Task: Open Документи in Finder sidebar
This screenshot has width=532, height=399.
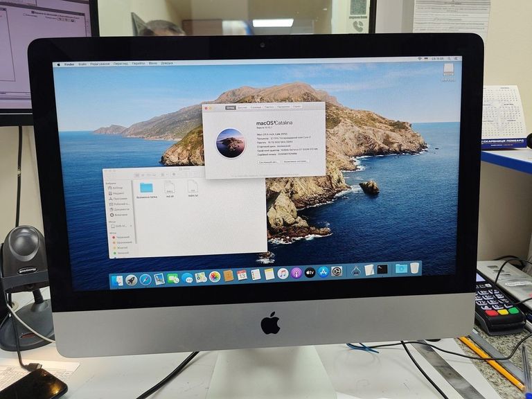Action: tap(119, 209)
